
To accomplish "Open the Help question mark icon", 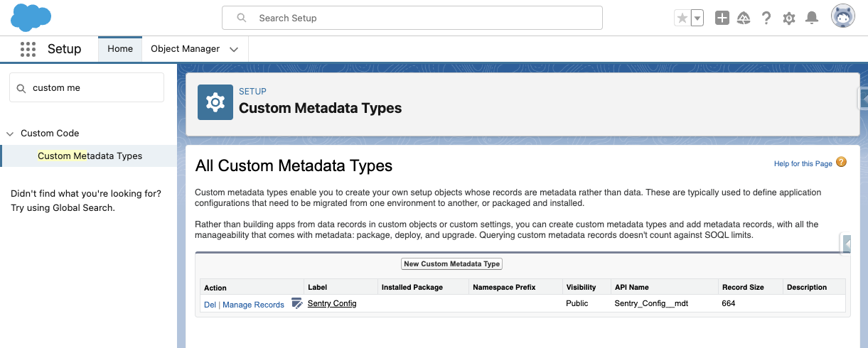I will [766, 18].
